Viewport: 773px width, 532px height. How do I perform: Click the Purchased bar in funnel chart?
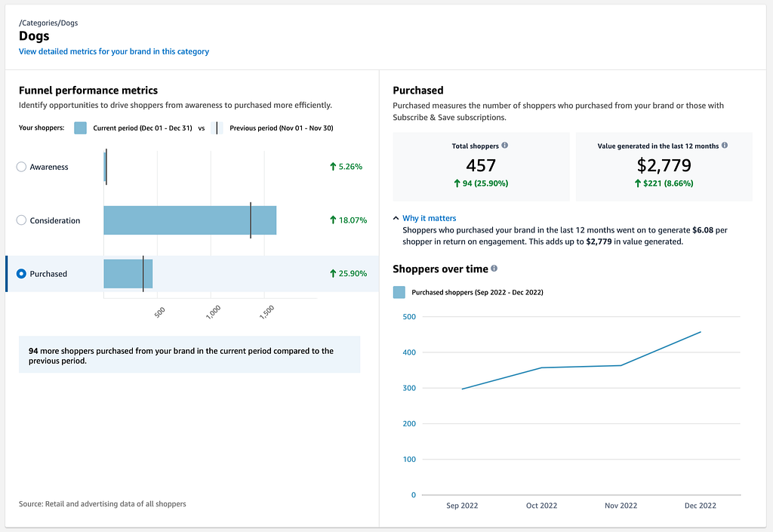click(128, 273)
